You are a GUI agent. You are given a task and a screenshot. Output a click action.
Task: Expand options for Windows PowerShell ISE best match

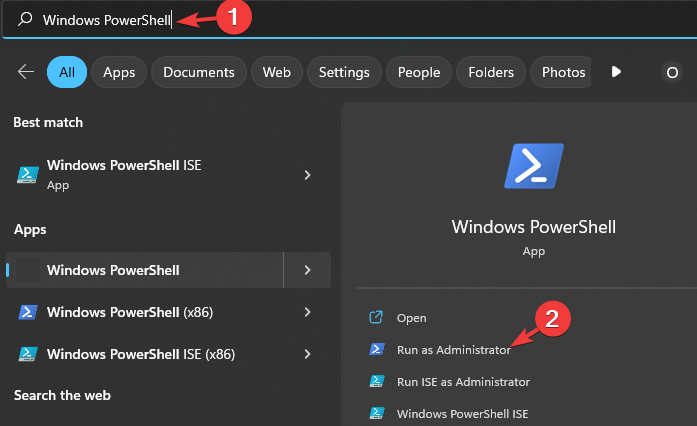click(307, 175)
